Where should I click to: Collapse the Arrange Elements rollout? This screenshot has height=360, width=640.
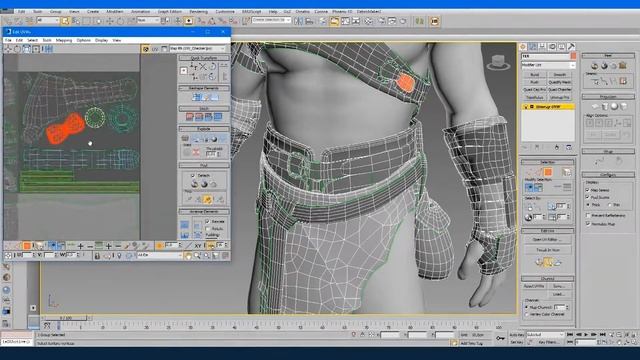204,211
